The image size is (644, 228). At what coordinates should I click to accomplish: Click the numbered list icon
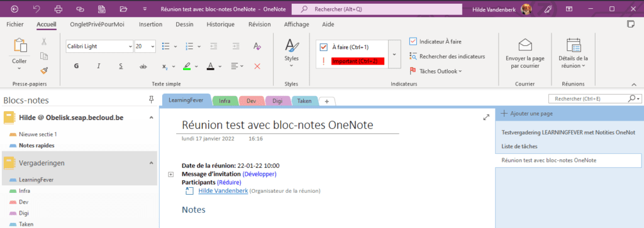[189, 46]
